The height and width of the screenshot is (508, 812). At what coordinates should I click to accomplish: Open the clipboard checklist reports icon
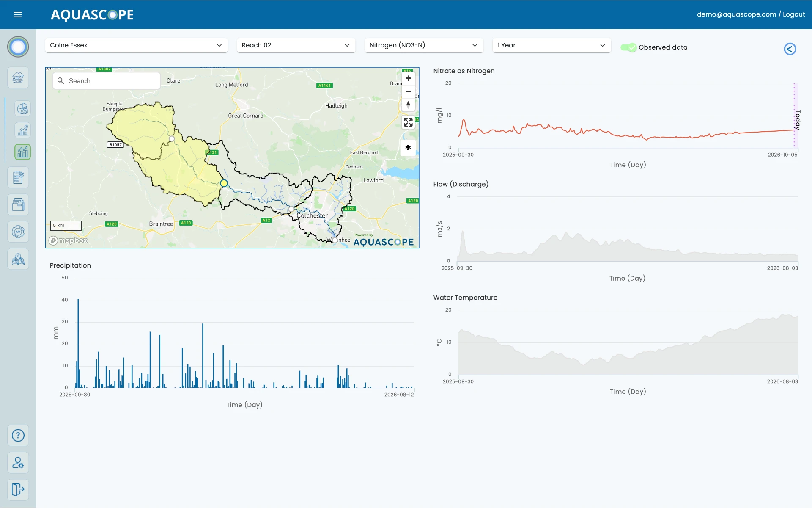pos(18,177)
